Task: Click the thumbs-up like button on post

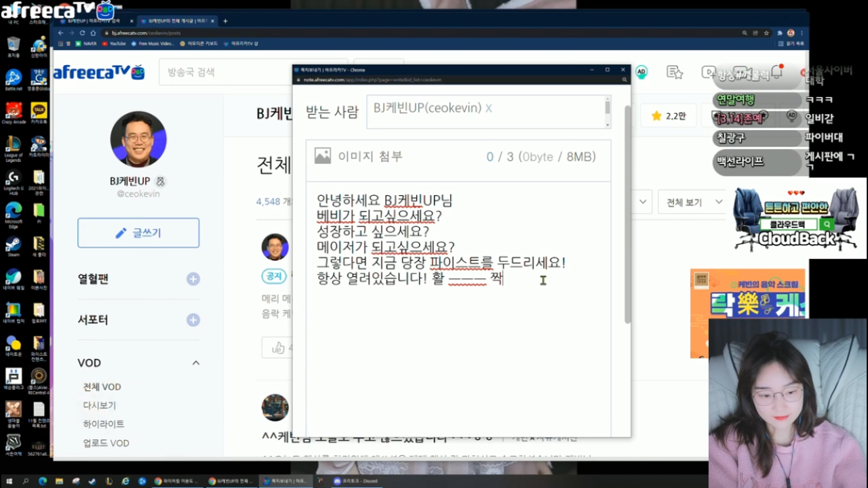Action: [x=278, y=348]
